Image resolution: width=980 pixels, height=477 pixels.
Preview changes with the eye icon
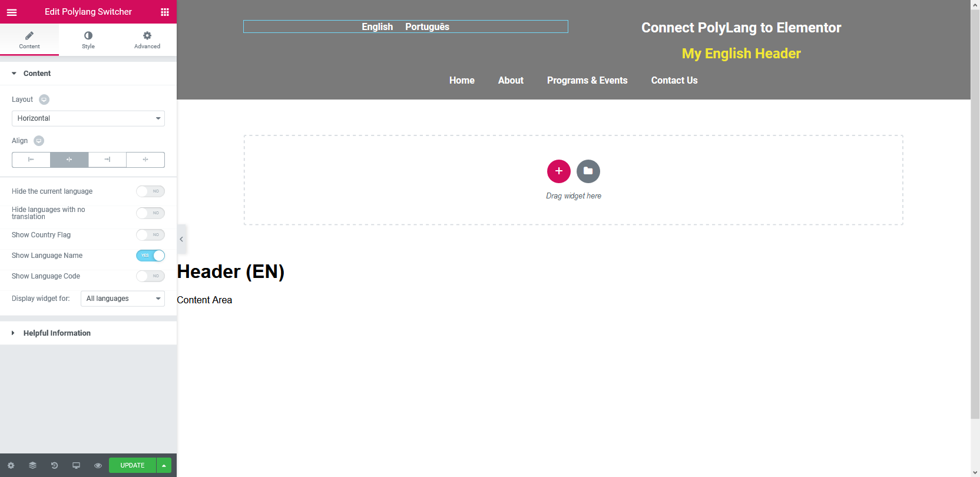click(x=98, y=465)
